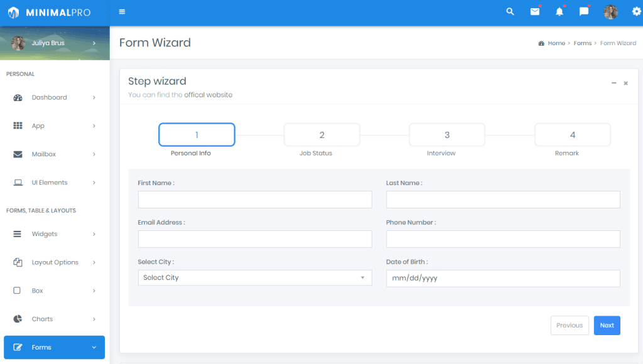Expand the Dashboard menu chevron
643x364 pixels.
[94, 97]
